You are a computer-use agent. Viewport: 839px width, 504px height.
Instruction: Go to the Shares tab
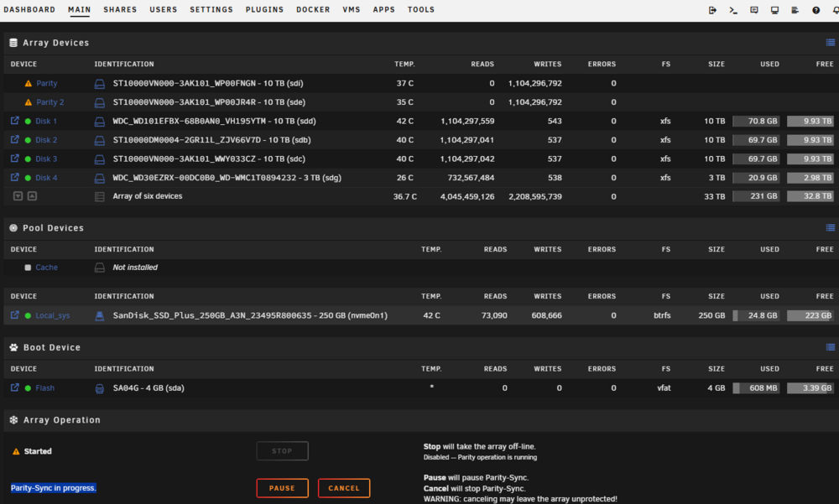[x=120, y=9]
